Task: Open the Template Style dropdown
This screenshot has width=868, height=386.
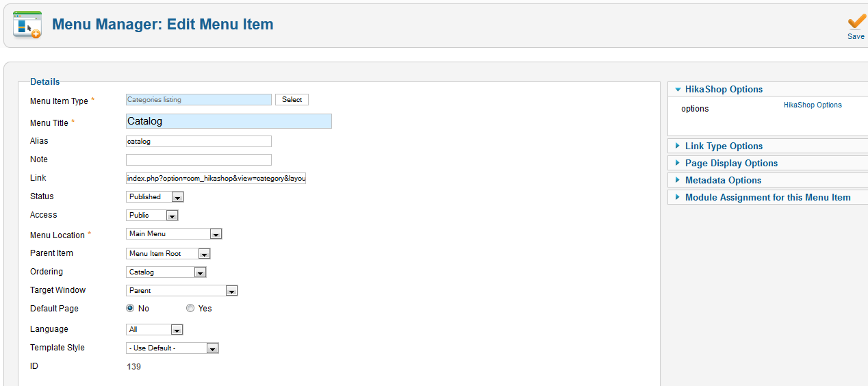Action: pyautogui.click(x=173, y=348)
